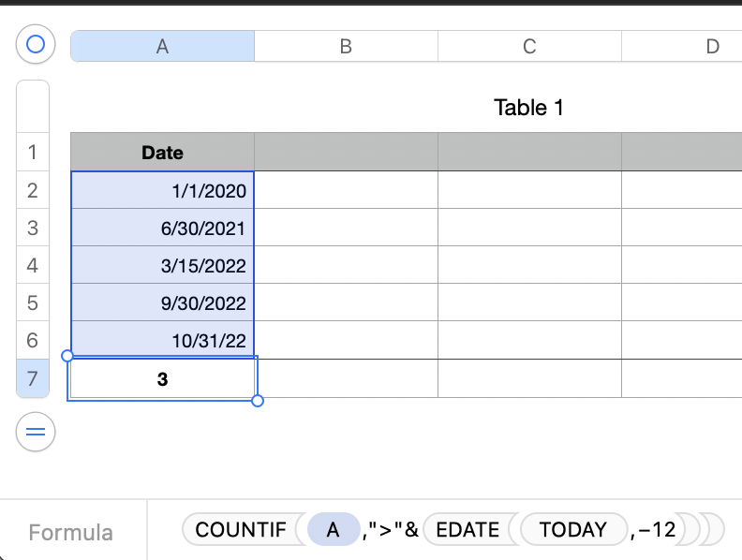The width and height of the screenshot is (742, 560).
Task: Click the bottom-right selection handle of cell A7
Action: [258, 401]
